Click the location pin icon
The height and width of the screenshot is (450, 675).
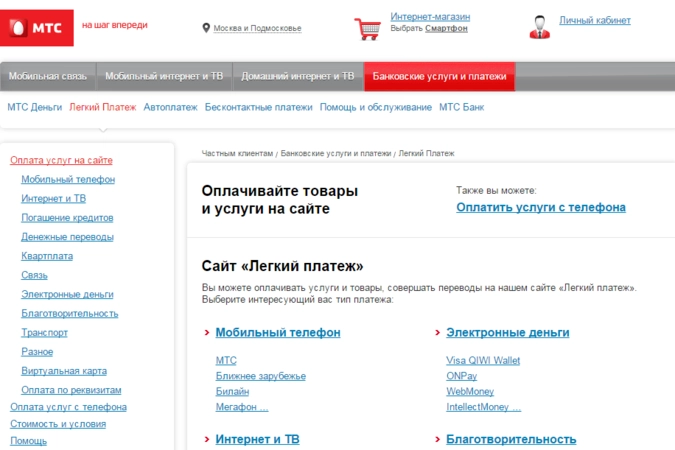[206, 28]
